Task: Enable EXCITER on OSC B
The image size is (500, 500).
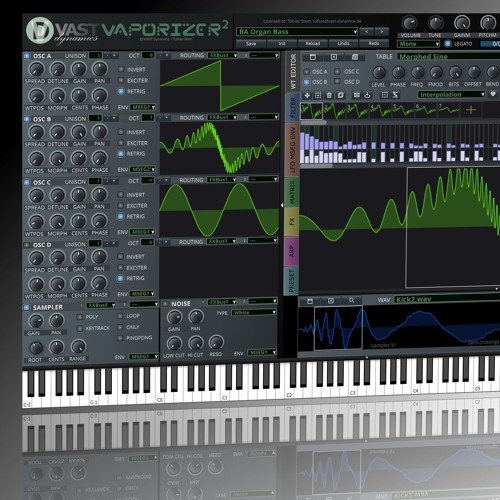Action: coord(121,143)
